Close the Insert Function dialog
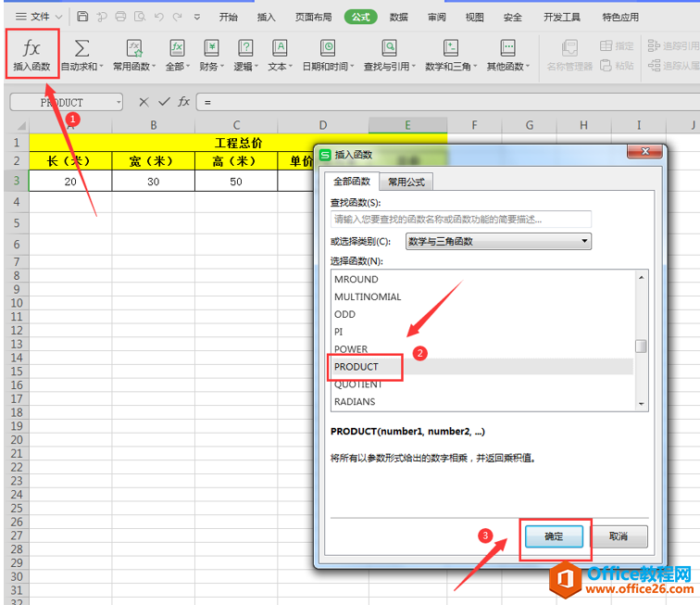 (644, 151)
